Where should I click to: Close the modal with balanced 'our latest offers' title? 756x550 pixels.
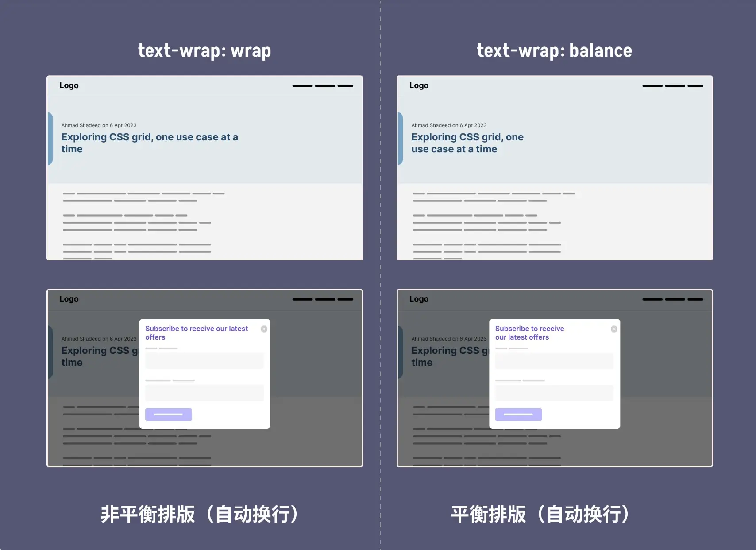[x=614, y=329]
